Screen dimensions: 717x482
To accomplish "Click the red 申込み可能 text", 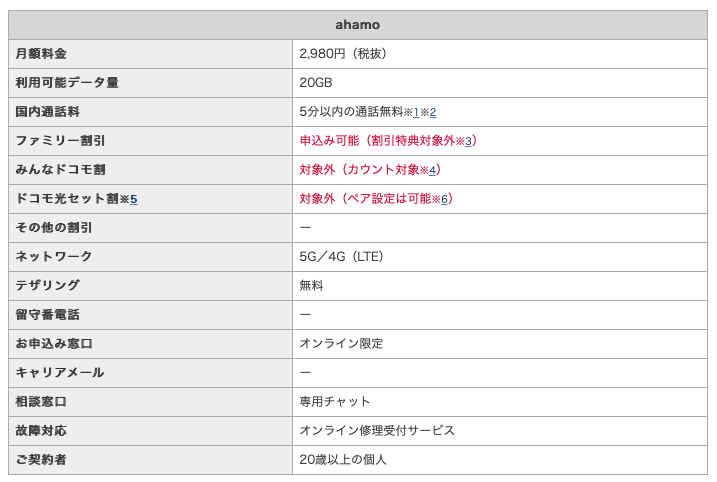I will 329,141.
